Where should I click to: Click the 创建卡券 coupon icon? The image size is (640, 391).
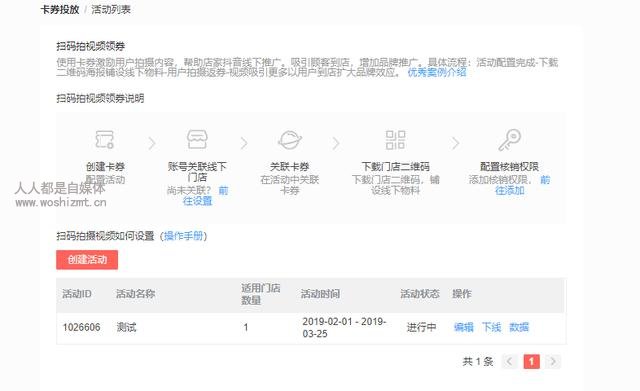104,140
